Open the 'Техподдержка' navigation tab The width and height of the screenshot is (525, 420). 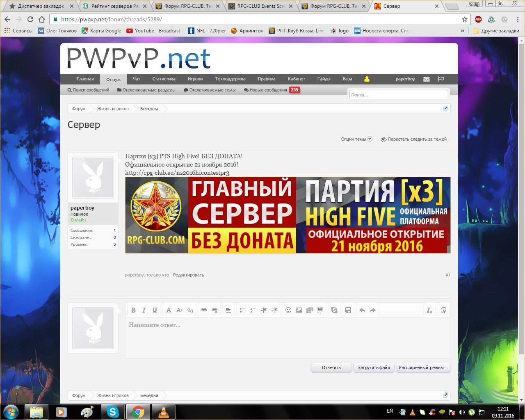(230, 79)
